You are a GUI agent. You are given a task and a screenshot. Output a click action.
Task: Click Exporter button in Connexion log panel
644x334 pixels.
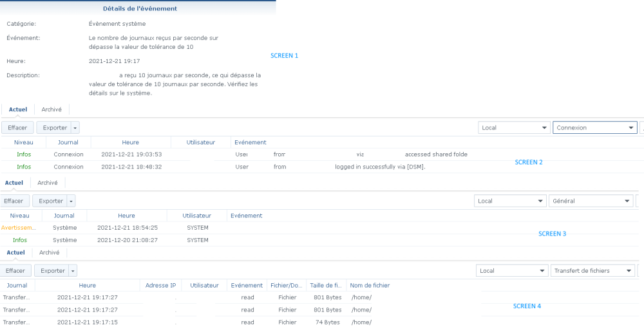[54, 128]
